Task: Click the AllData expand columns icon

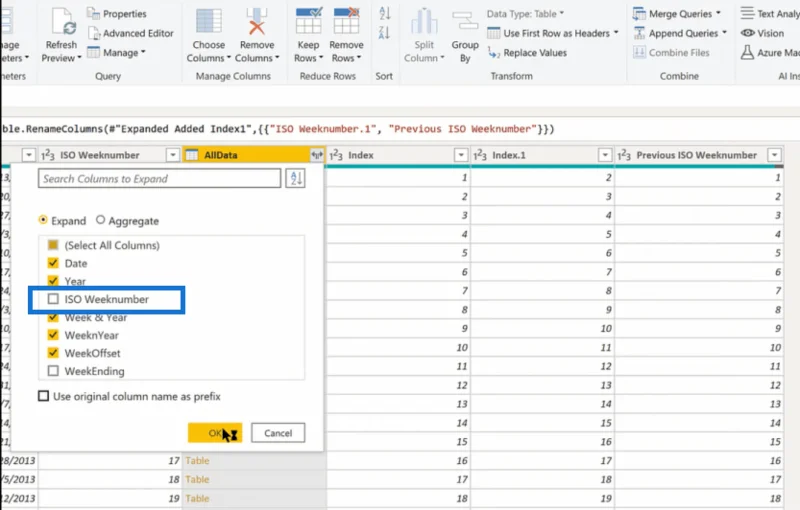Action: [x=317, y=155]
